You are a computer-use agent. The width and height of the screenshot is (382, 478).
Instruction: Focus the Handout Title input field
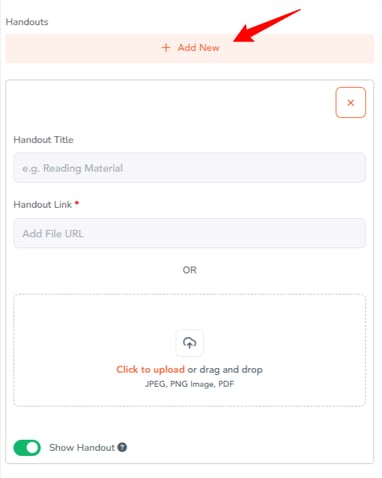pyautogui.click(x=189, y=168)
